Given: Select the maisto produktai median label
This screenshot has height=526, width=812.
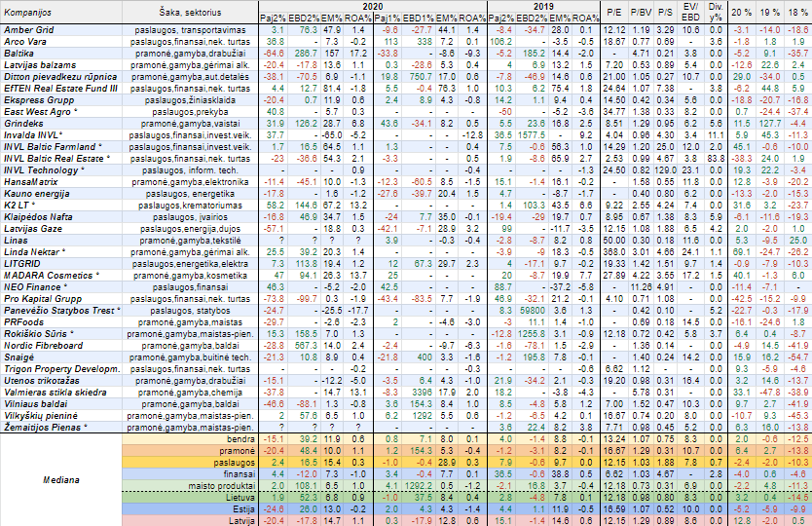Looking at the screenshot, I should point(222,486).
